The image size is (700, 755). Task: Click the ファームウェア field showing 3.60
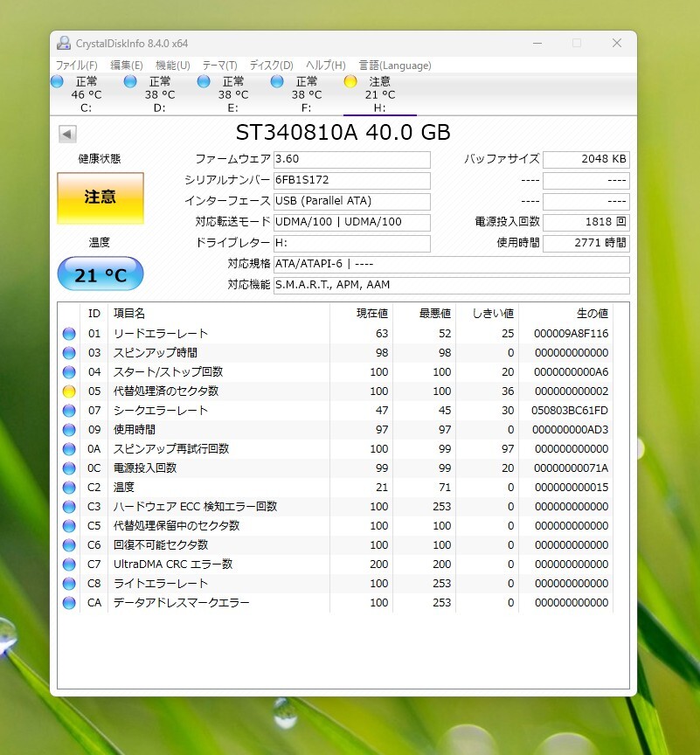(352, 159)
